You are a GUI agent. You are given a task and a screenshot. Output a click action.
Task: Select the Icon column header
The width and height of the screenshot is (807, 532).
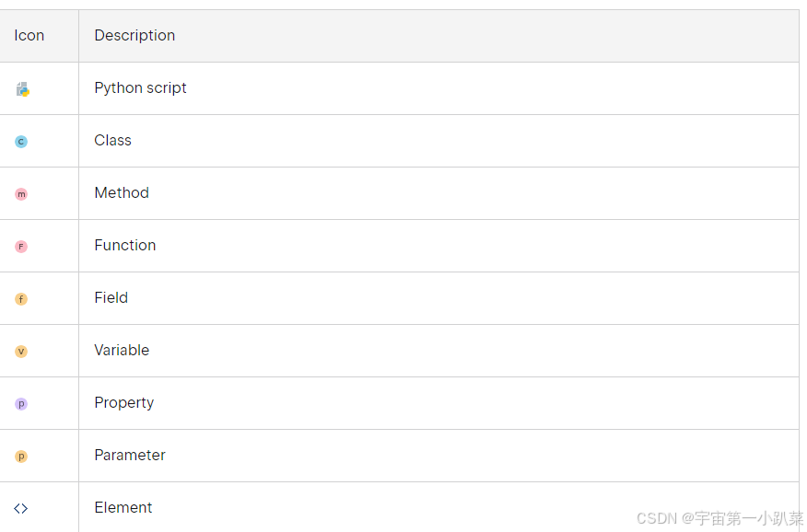tap(29, 36)
